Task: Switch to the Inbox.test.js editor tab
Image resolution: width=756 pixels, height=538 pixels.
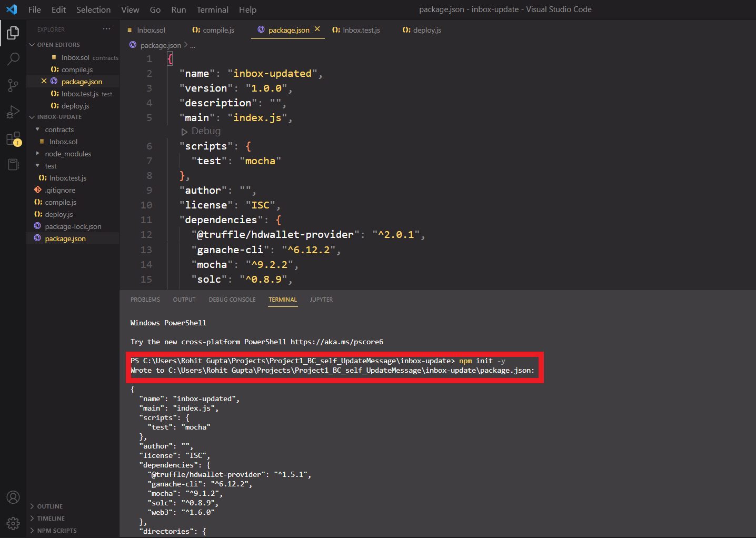Action: [x=356, y=30]
